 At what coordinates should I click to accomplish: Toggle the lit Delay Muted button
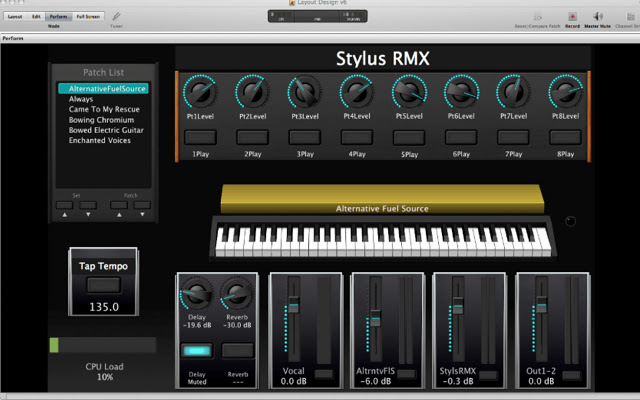196,349
